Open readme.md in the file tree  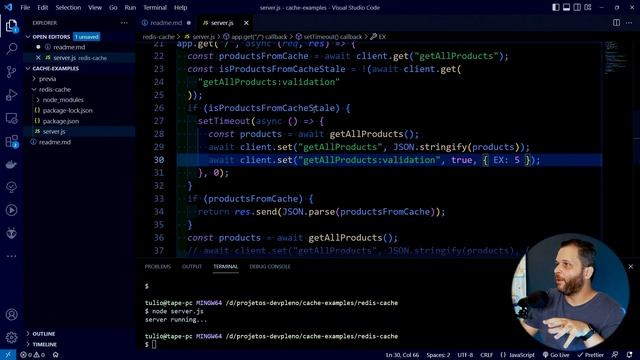click(x=55, y=142)
